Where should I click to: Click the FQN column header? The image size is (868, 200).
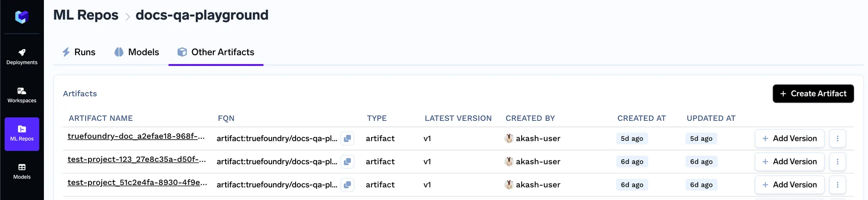click(226, 118)
